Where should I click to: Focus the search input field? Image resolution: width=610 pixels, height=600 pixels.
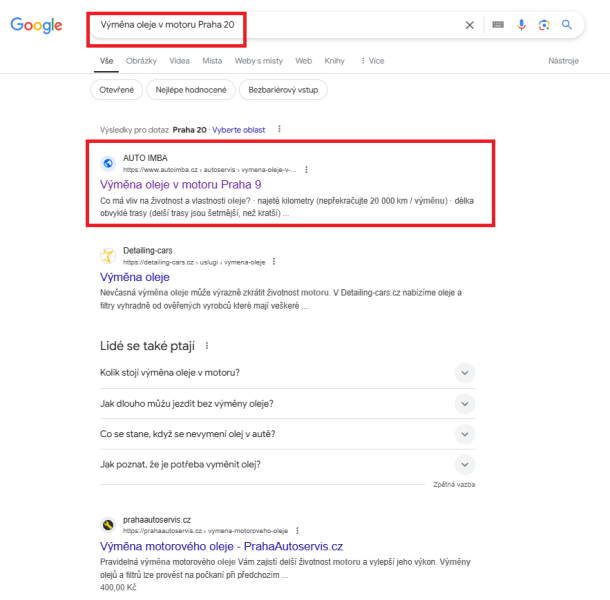tap(276, 25)
